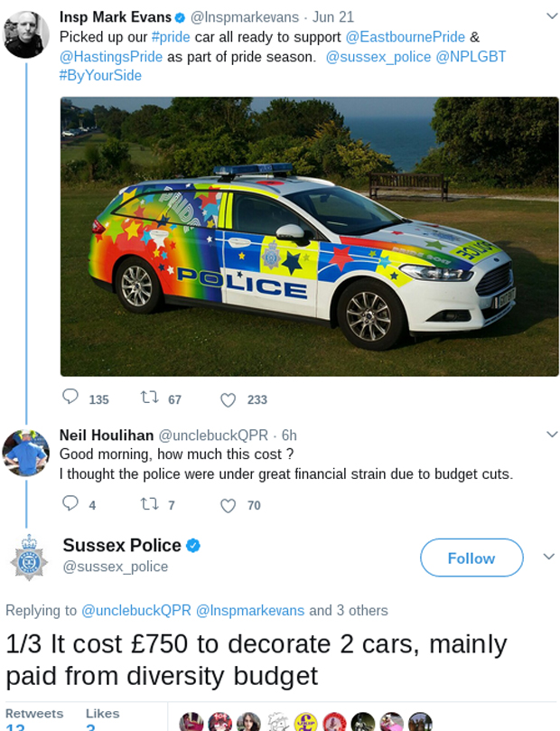Visit the @EastbournePride mention link
The height and width of the screenshot is (731, 560).
coord(406,37)
